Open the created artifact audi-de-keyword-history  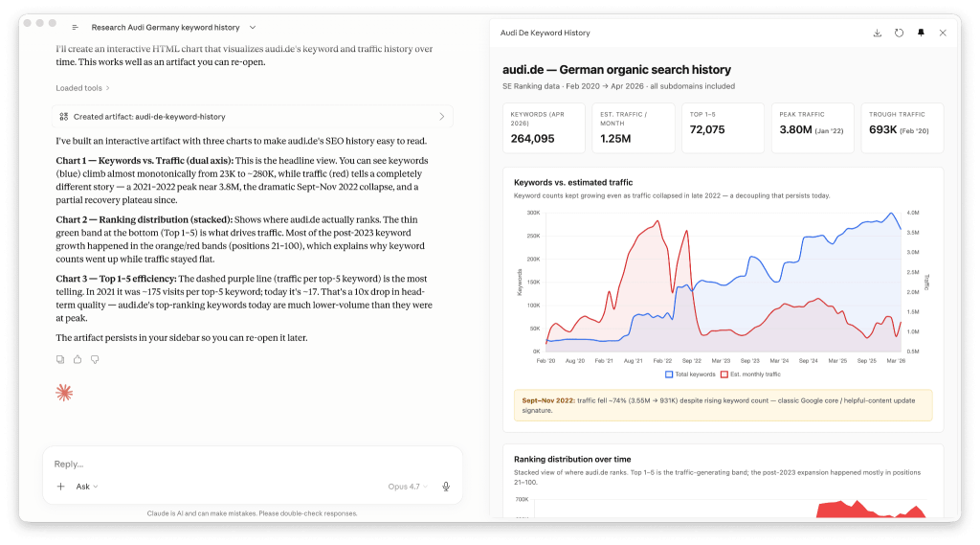[x=253, y=117]
